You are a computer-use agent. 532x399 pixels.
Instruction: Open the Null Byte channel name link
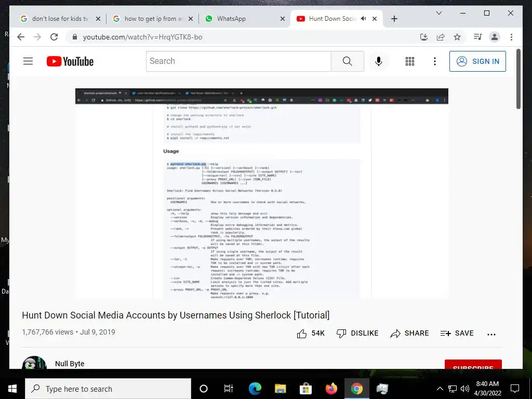click(x=70, y=364)
